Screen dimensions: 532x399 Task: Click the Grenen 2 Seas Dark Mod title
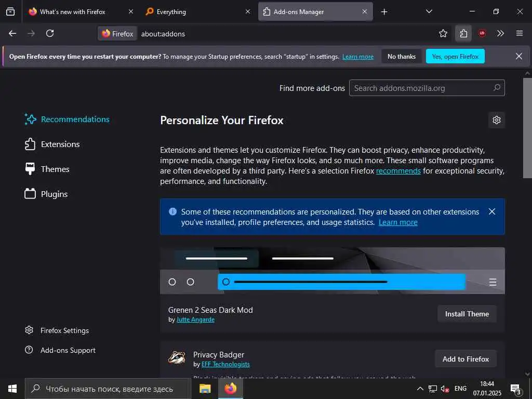pyautogui.click(x=210, y=310)
